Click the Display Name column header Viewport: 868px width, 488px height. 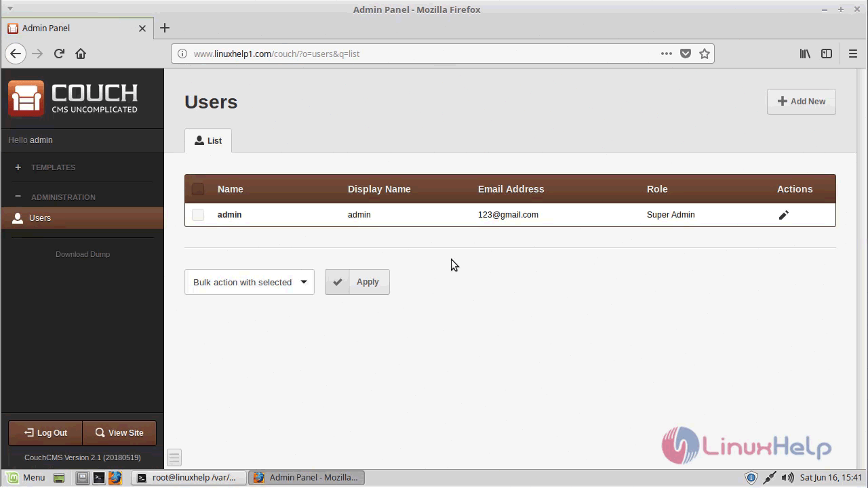(x=379, y=189)
